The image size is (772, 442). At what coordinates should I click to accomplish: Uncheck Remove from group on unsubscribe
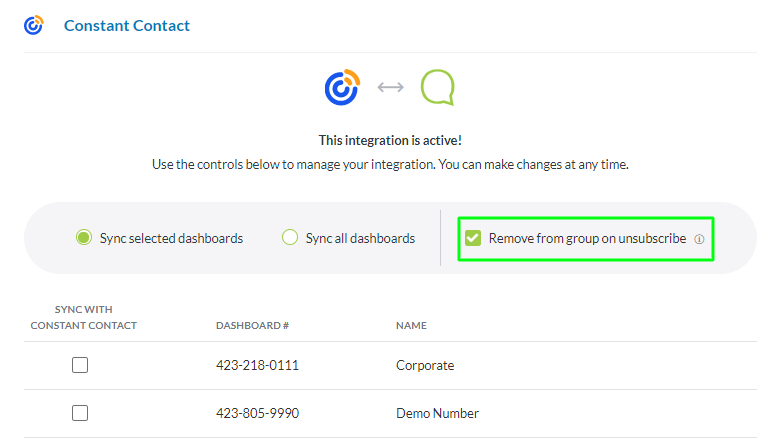tap(473, 238)
